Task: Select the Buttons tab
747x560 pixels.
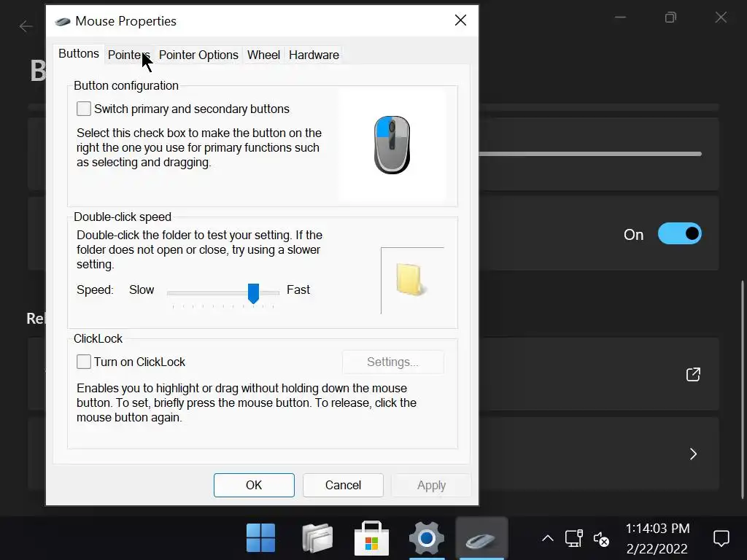Action: click(x=79, y=54)
